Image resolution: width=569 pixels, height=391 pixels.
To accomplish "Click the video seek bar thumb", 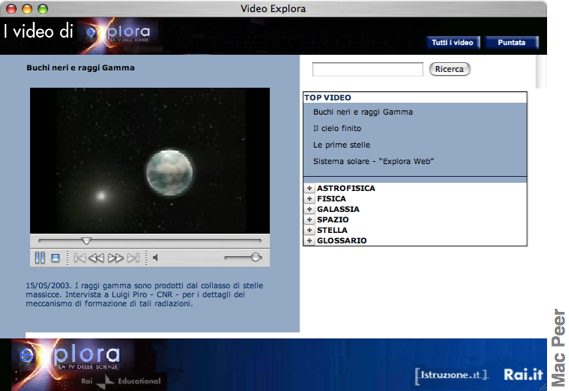I will (x=86, y=241).
